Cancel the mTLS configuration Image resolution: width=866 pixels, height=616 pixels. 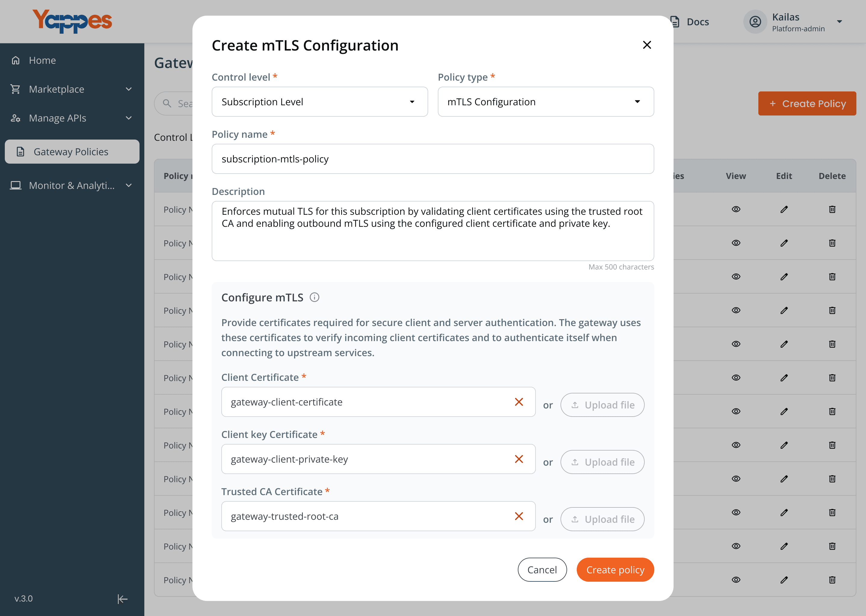tap(542, 570)
